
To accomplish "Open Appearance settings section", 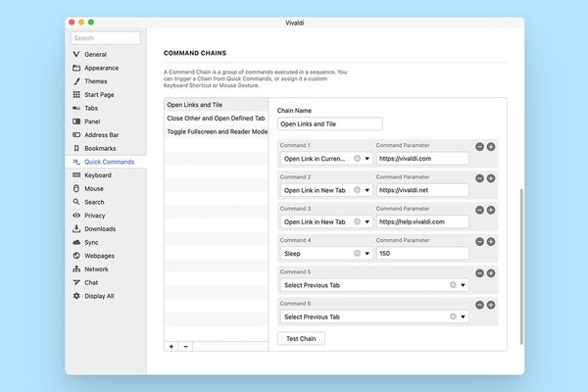I will [101, 68].
